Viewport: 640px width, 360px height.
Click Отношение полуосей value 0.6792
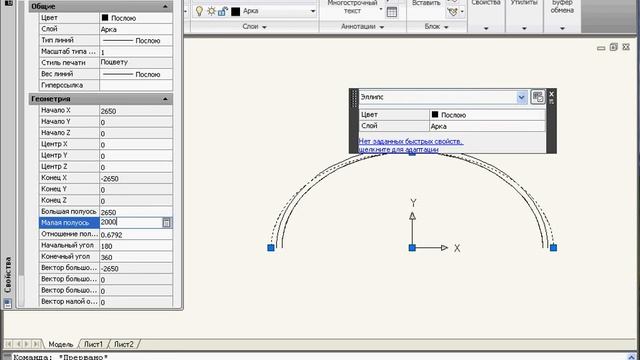click(136, 235)
